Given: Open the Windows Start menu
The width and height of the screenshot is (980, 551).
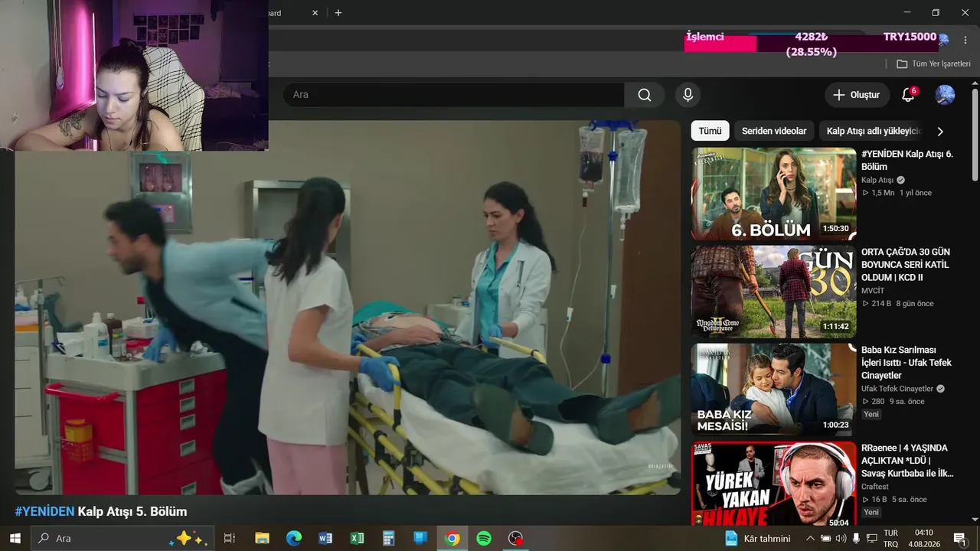Looking at the screenshot, I should (x=15, y=538).
